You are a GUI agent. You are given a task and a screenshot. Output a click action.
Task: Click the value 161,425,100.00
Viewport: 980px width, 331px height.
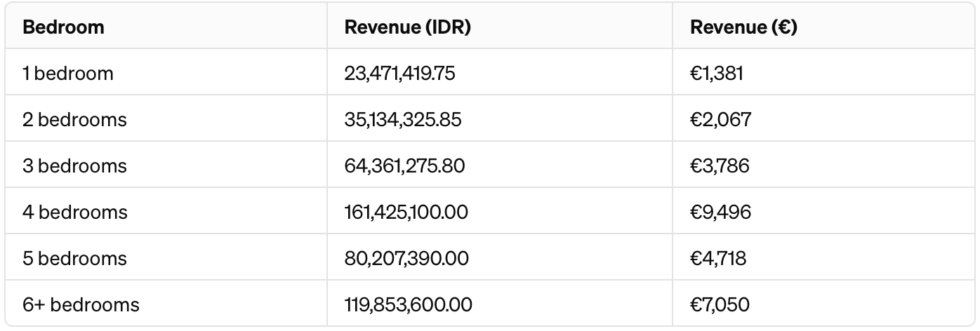(406, 212)
